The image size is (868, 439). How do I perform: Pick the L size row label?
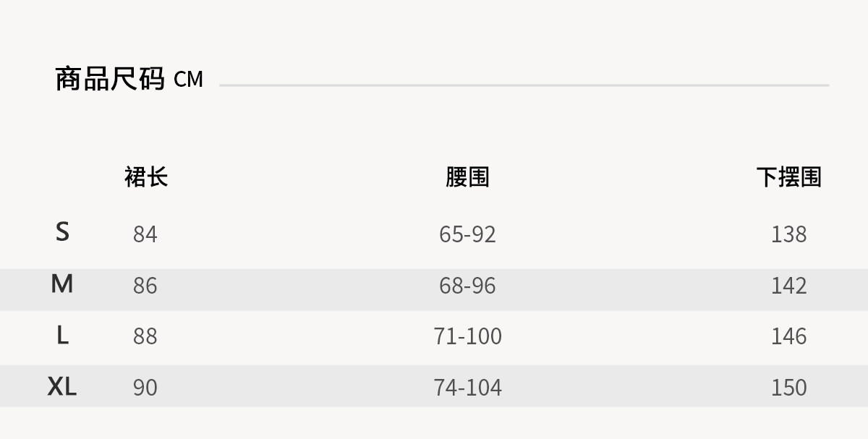click(63, 336)
